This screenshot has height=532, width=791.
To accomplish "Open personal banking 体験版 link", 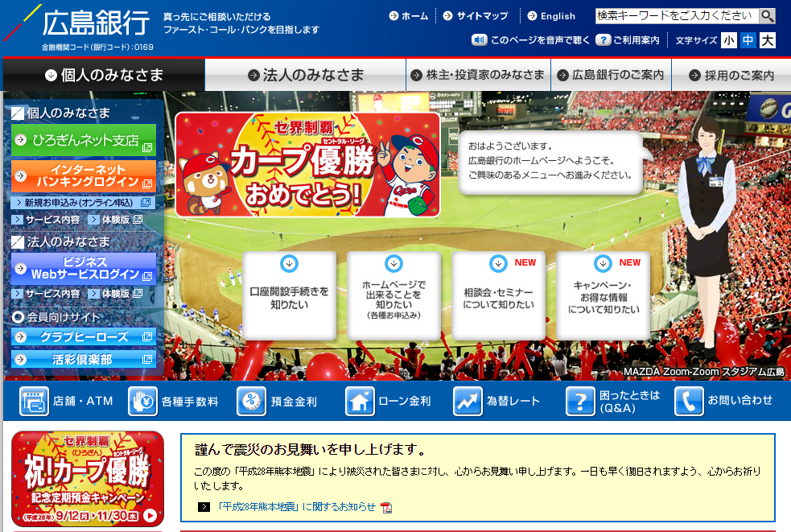I will (115, 220).
